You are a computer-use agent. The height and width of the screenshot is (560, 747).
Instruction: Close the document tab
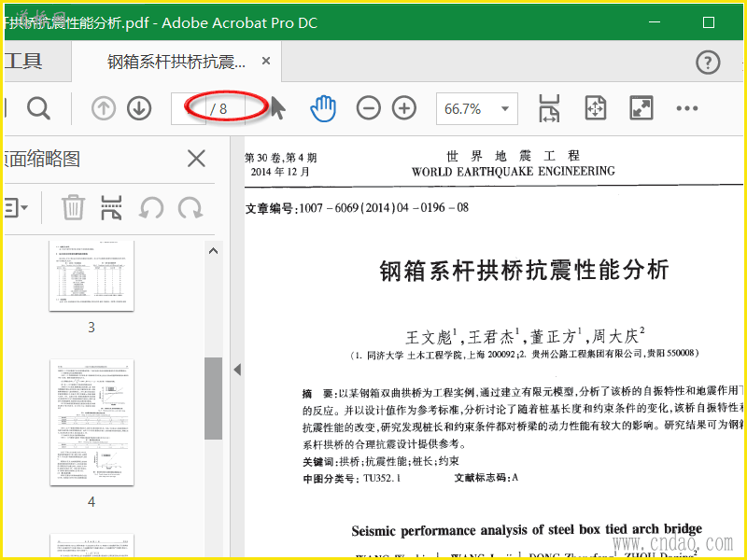pos(266,61)
